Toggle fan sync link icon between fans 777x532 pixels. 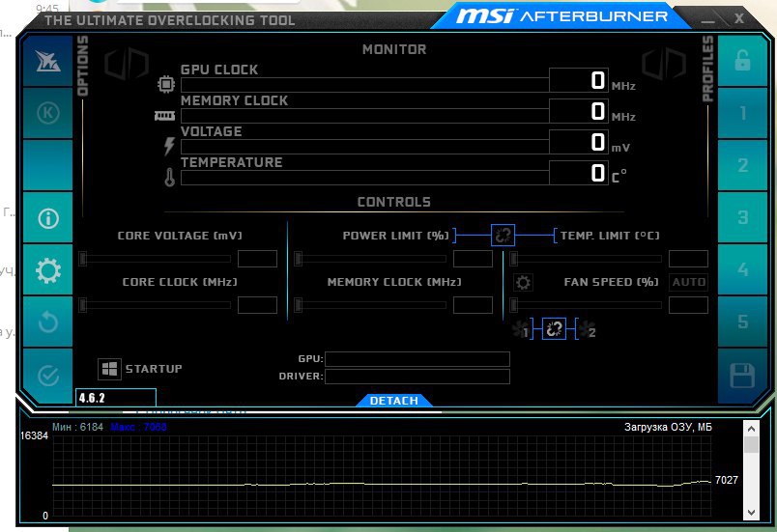pyautogui.click(x=554, y=328)
